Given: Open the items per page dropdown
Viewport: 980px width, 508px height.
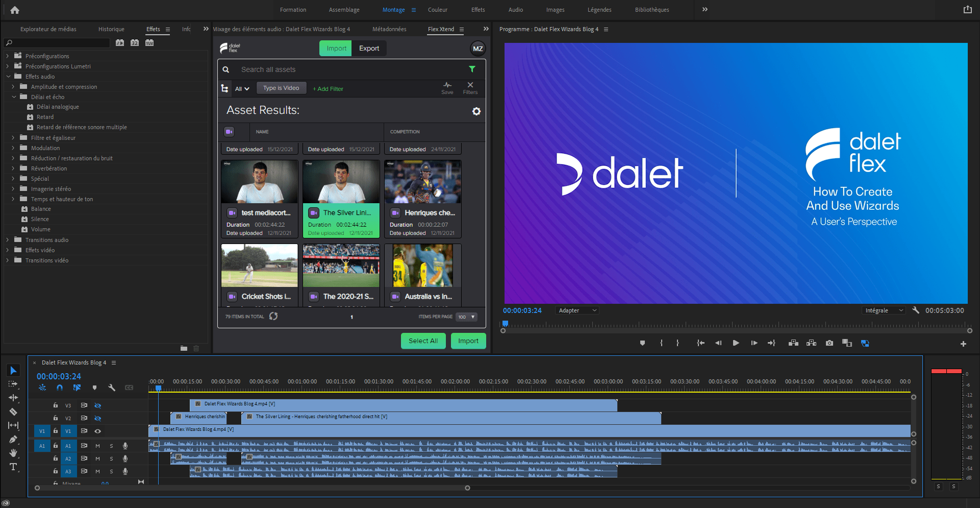Looking at the screenshot, I should 466,317.
